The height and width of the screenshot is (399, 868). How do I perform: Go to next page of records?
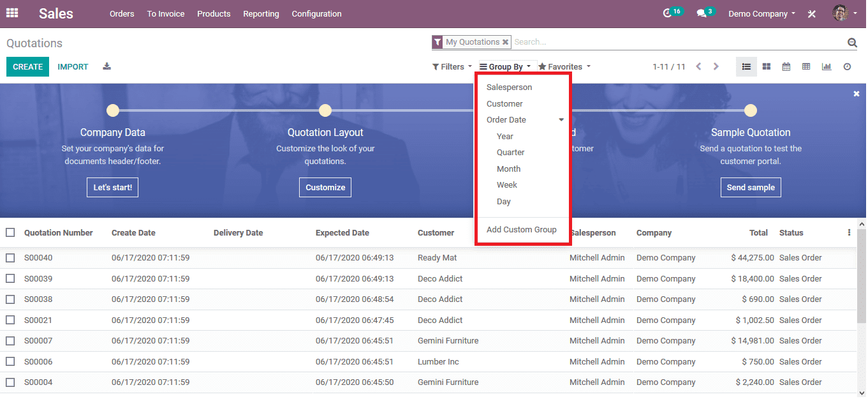tap(716, 66)
